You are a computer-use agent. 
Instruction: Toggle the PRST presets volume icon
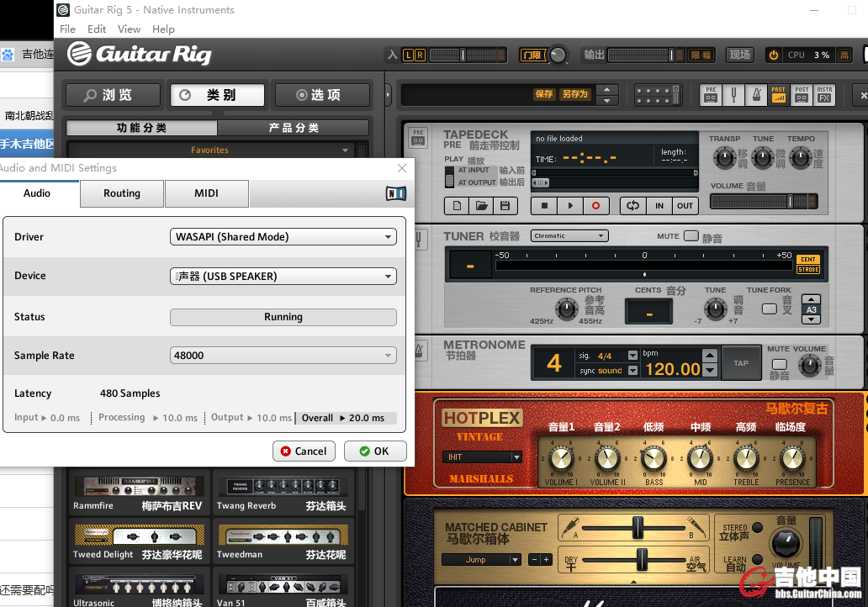(778, 95)
